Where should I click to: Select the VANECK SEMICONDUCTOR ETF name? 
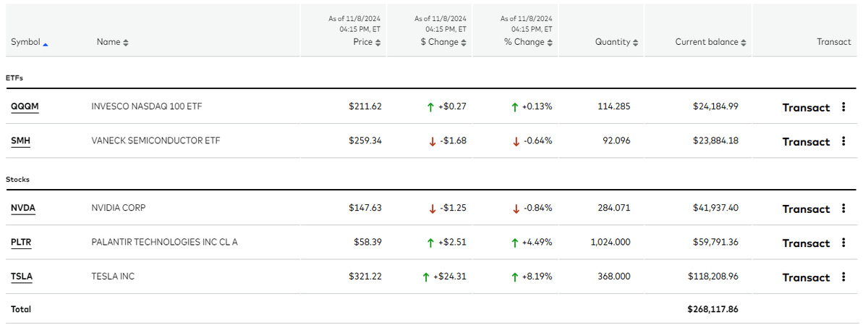click(156, 140)
